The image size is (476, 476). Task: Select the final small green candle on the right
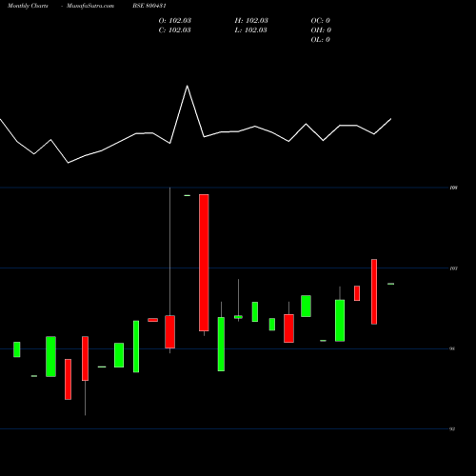tap(391, 284)
